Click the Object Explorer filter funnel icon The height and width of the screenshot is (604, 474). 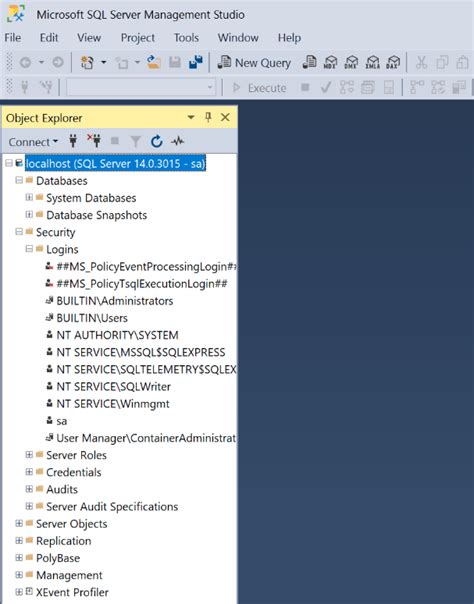(135, 141)
